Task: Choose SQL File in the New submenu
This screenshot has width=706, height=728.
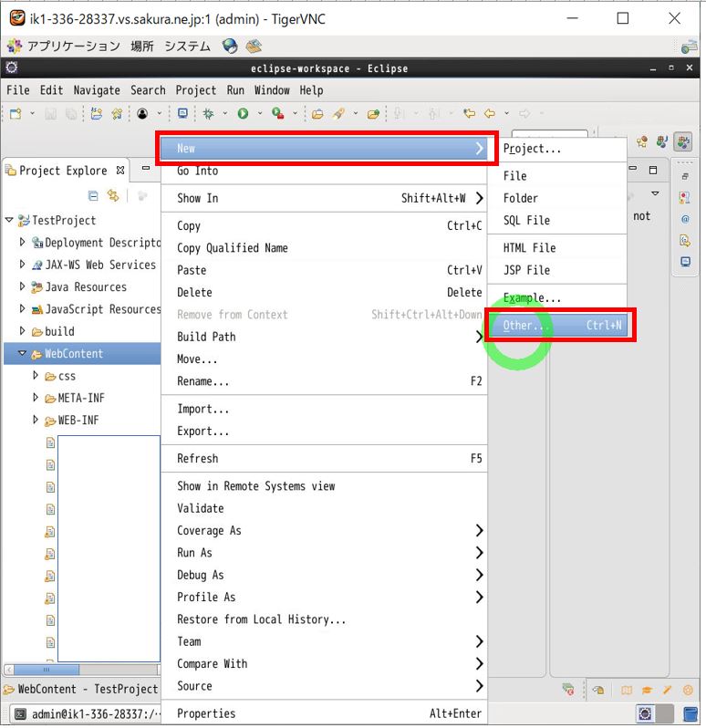Action: pyautogui.click(x=557, y=221)
